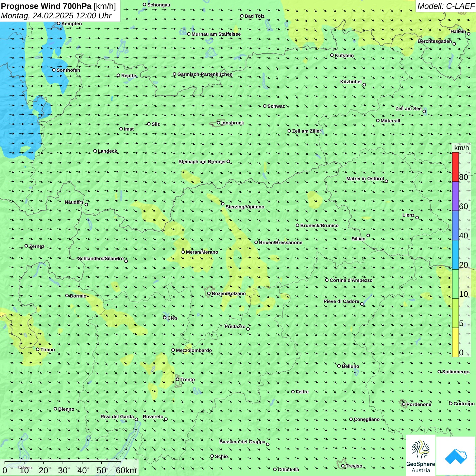
Task: Click the Kufstein location circle
Action: pyautogui.click(x=332, y=55)
